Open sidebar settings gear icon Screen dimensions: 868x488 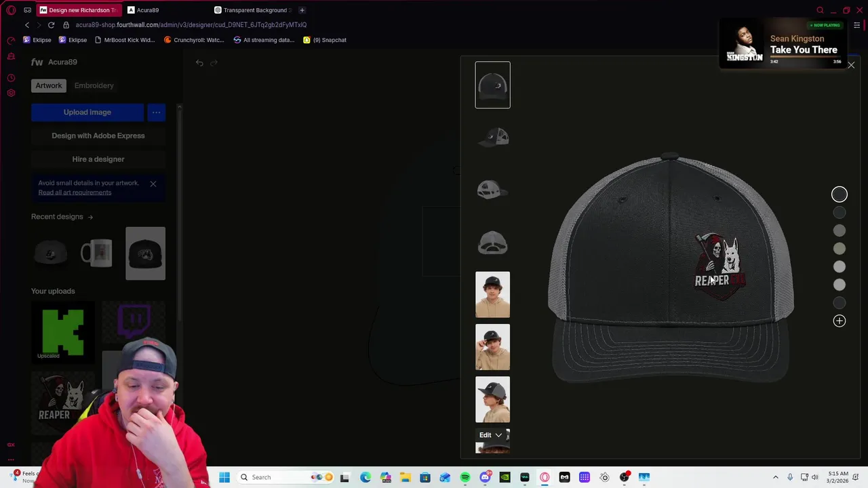(x=11, y=93)
